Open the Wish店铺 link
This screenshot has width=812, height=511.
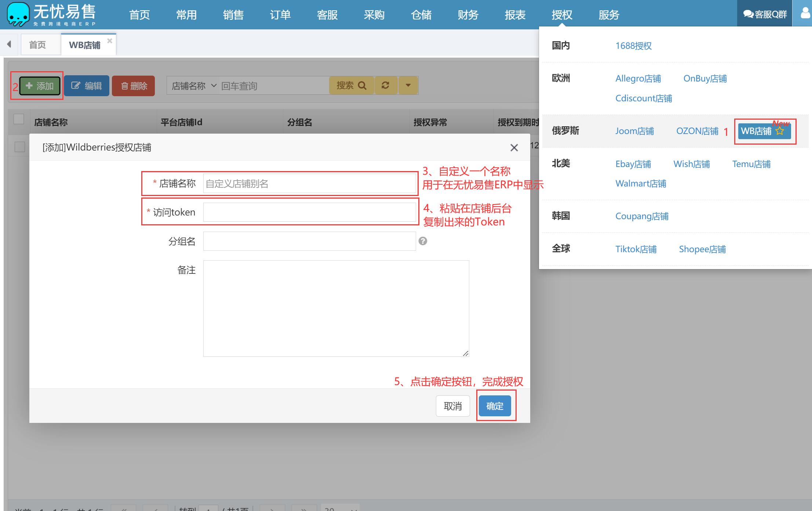point(692,164)
